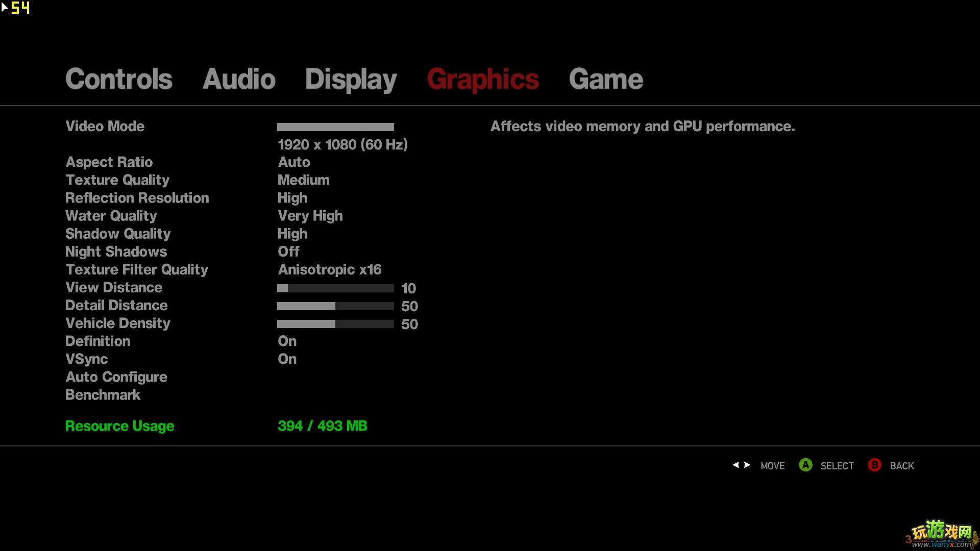The image size is (980, 551).
Task: Open the Game settings tab
Action: [x=604, y=78]
